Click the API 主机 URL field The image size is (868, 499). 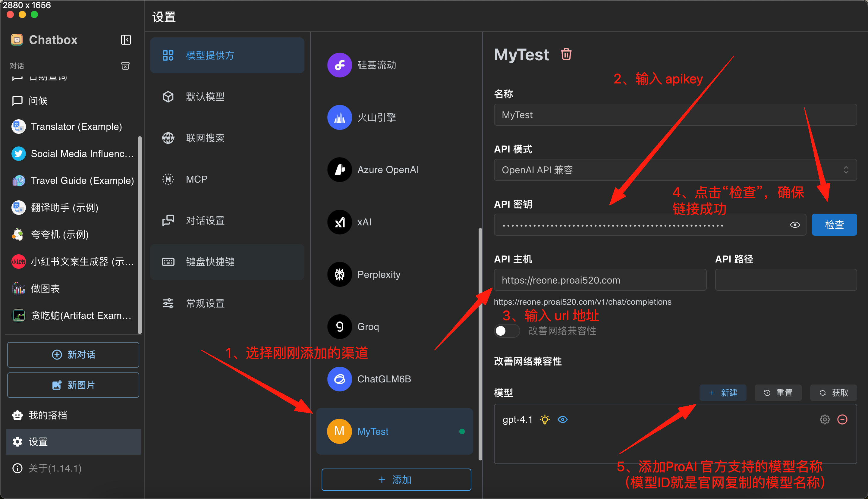tap(600, 280)
